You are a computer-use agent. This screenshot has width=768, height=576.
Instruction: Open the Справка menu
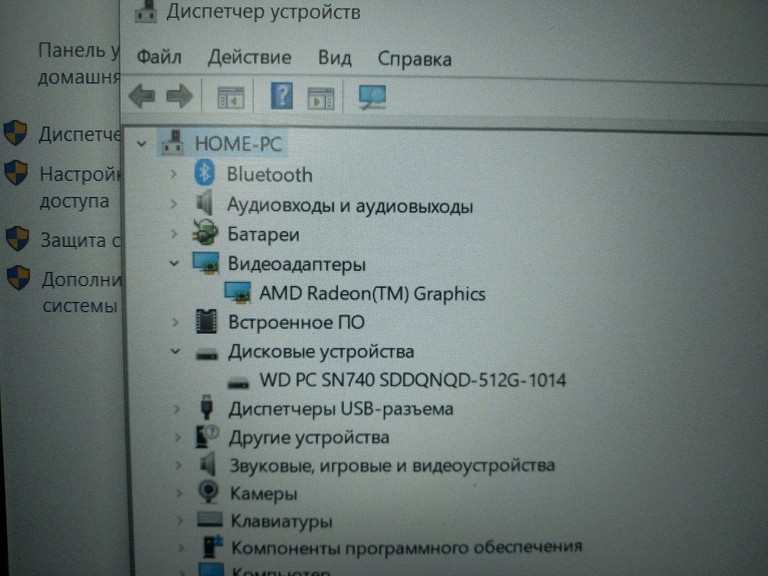point(414,59)
